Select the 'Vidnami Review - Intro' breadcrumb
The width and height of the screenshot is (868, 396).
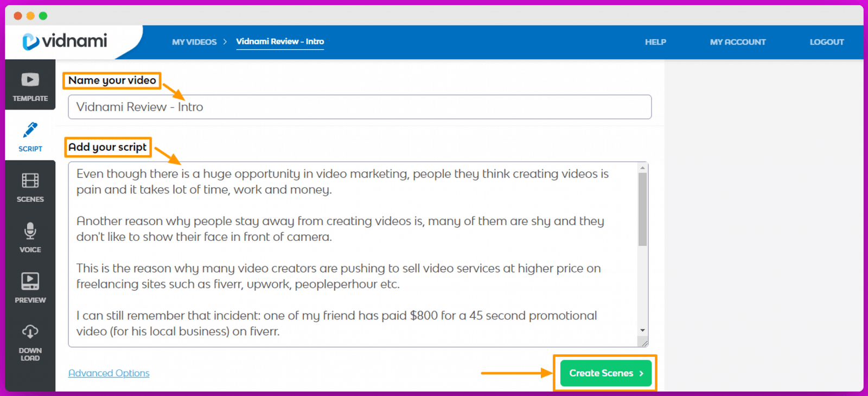coord(280,42)
